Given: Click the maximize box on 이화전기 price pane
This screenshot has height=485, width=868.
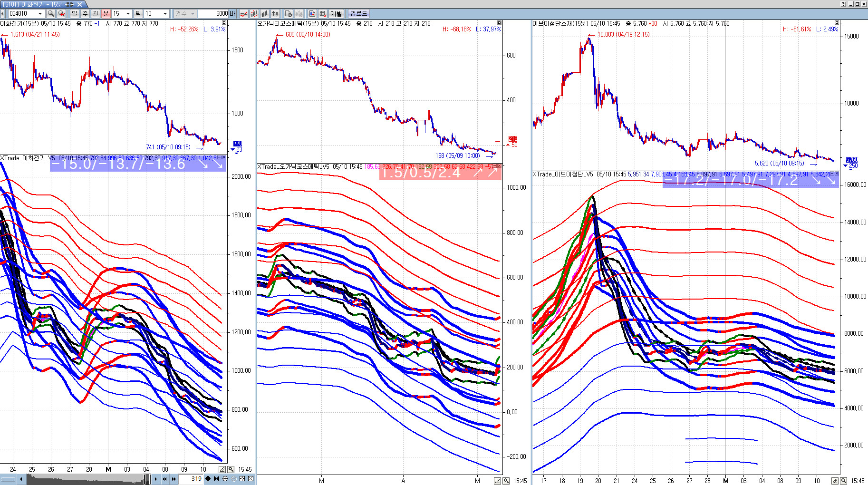Looking at the screenshot, I should [224, 22].
